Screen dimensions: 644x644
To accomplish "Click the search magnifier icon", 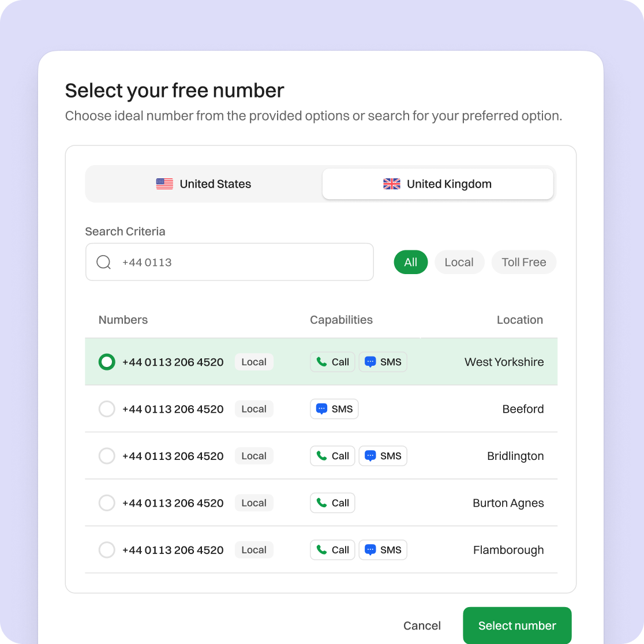I will click(104, 263).
